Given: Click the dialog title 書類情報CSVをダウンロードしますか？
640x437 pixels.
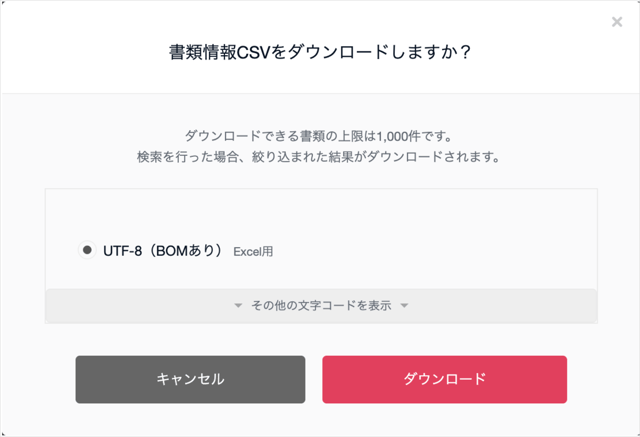Looking at the screenshot, I should click(x=320, y=52).
